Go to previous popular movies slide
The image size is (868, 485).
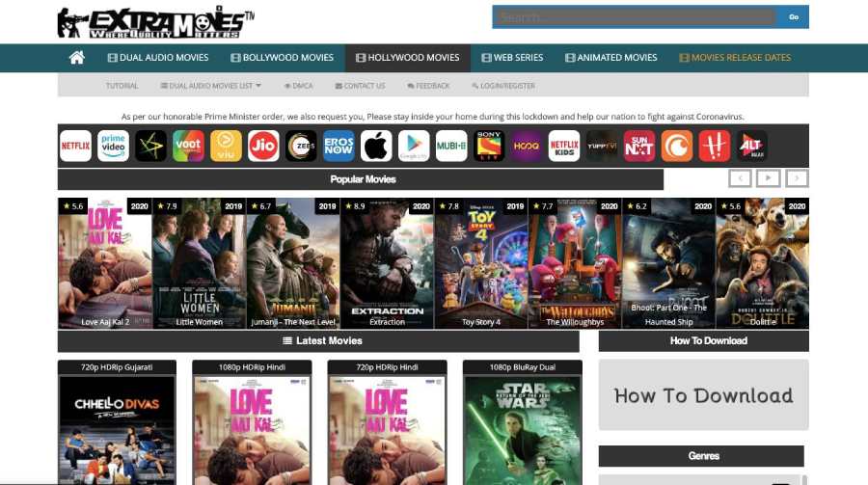pyautogui.click(x=740, y=178)
